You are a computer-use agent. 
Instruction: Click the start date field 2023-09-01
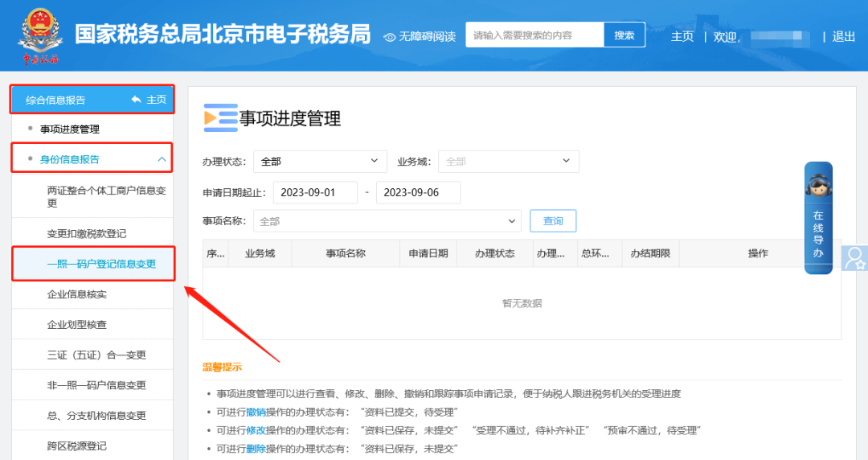(x=315, y=193)
